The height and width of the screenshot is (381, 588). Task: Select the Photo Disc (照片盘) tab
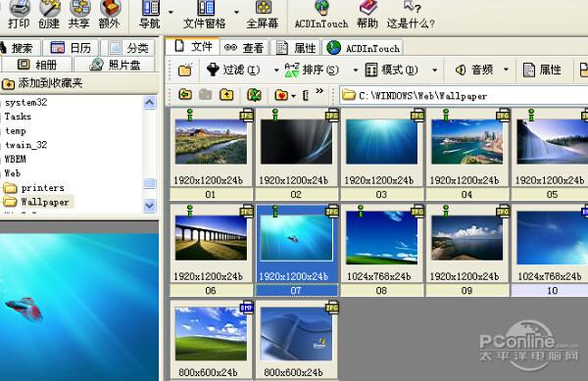coord(115,65)
